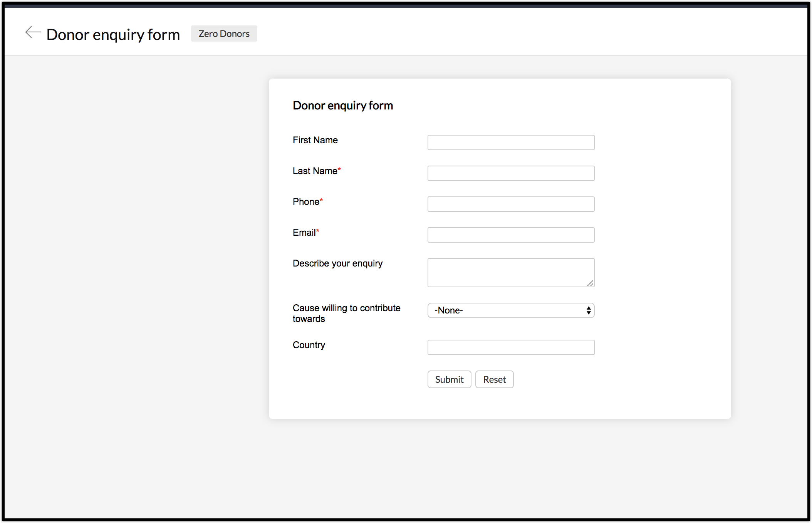Viewport: 812px width, 523px height.
Task: Click the back arrow icon
Action: (x=33, y=32)
